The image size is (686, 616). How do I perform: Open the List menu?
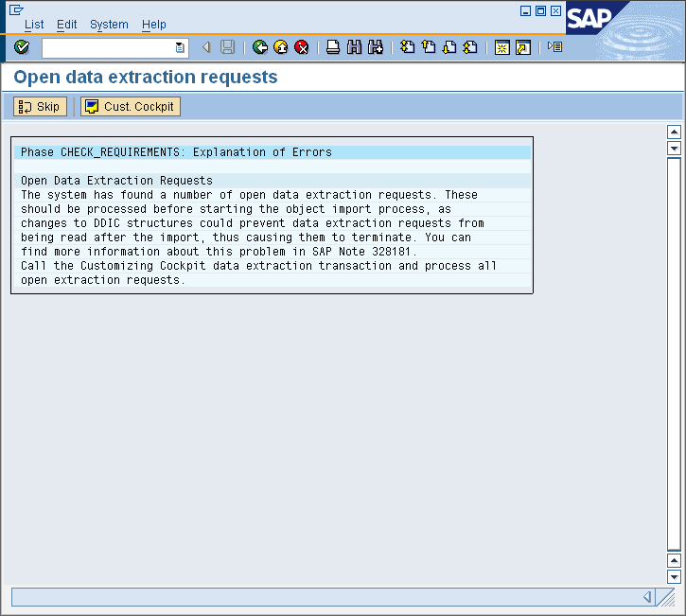tap(34, 25)
